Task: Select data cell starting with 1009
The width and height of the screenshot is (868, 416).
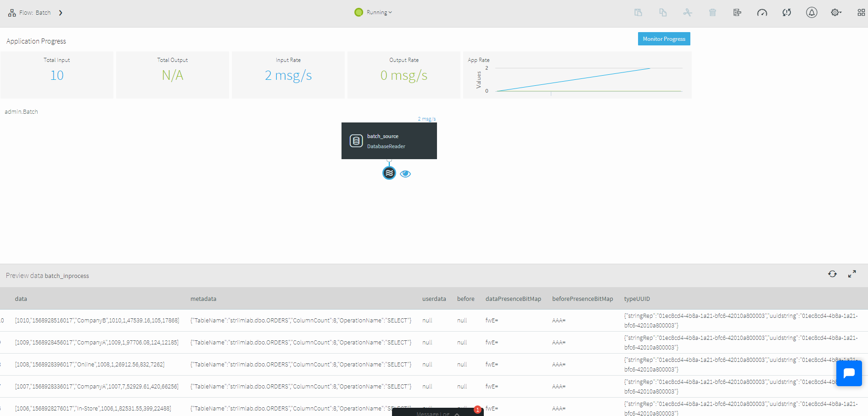Action: pos(96,342)
